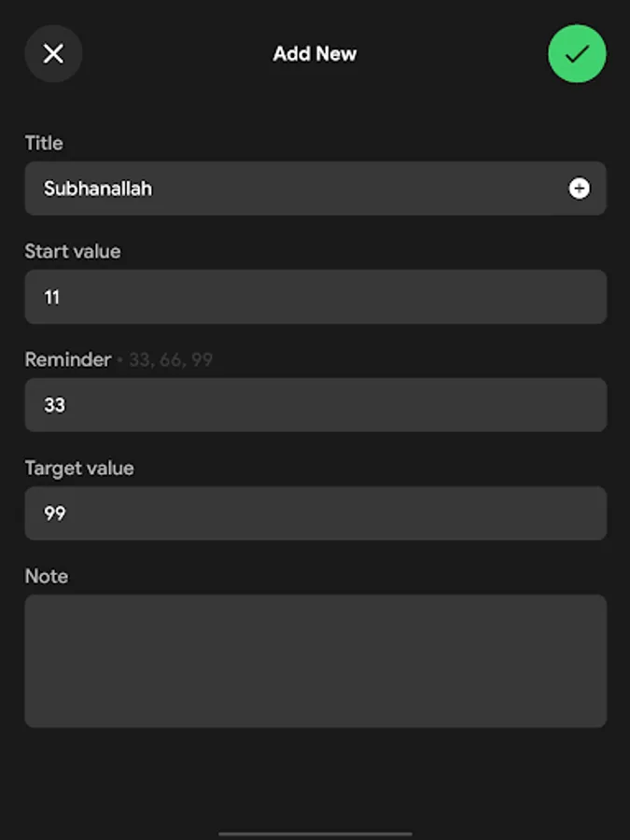
Task: Click the "Reminder" label text
Action: (67, 359)
